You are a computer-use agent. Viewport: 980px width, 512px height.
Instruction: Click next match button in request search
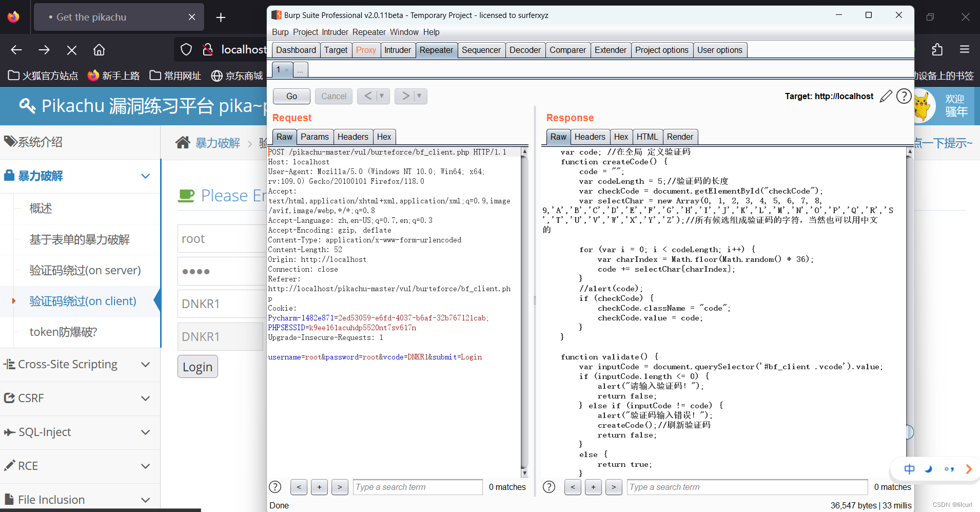click(340, 487)
